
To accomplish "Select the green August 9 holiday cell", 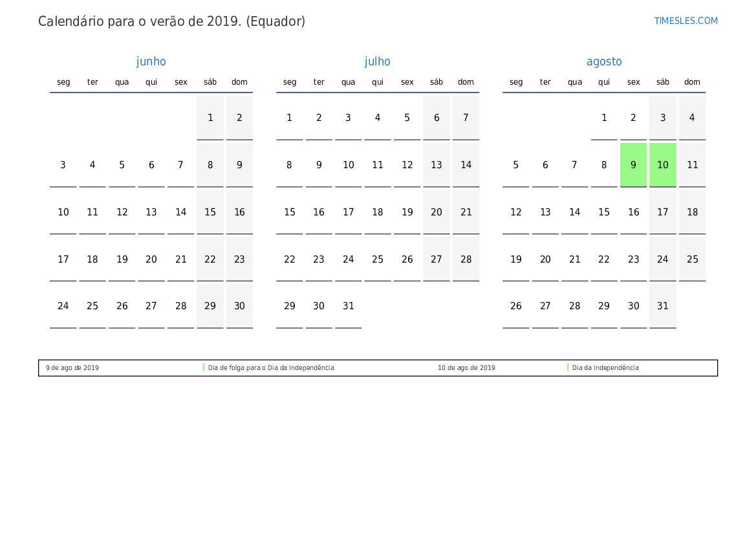I will (633, 165).
